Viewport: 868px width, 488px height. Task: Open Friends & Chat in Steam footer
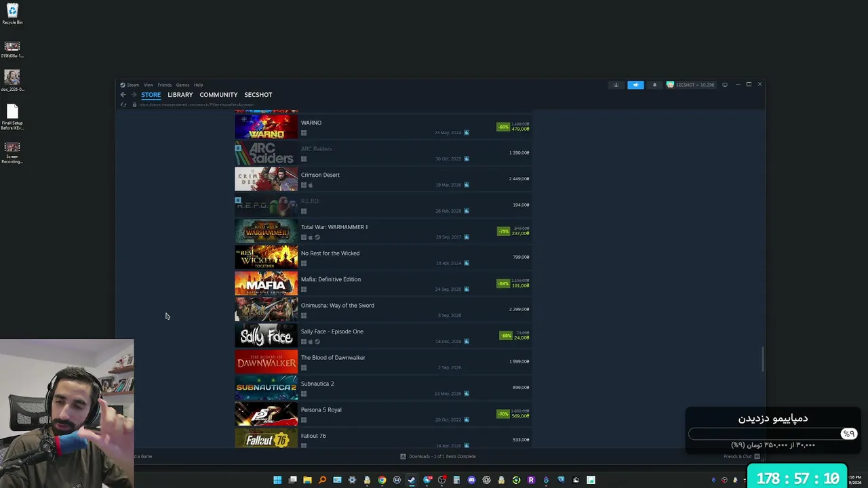click(742, 456)
